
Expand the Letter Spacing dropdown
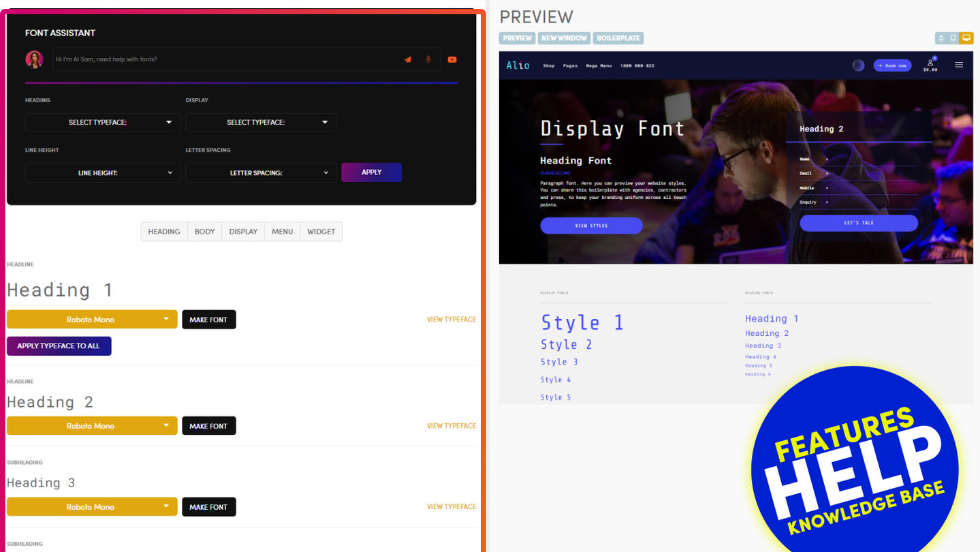click(x=261, y=173)
